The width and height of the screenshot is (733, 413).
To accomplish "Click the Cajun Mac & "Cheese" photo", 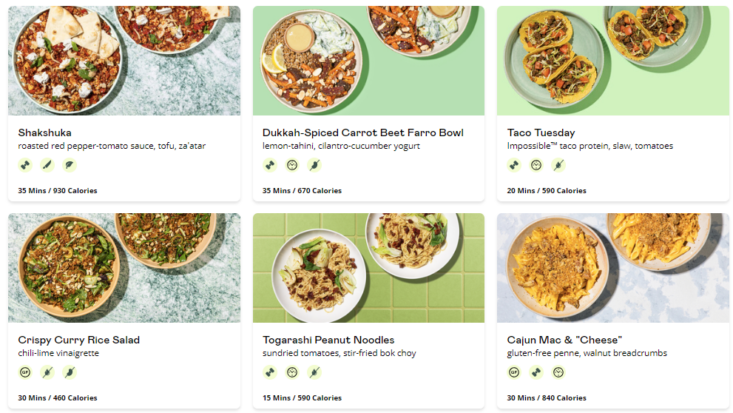I will click(612, 267).
